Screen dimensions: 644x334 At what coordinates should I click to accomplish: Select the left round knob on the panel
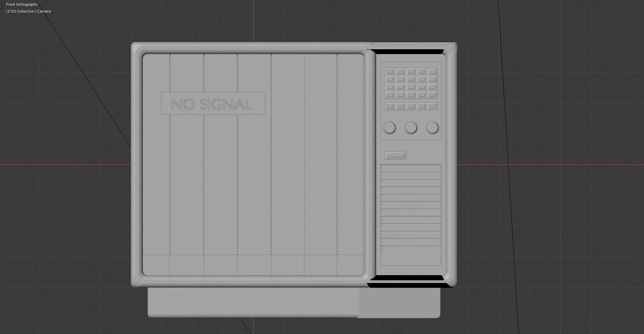tap(390, 128)
